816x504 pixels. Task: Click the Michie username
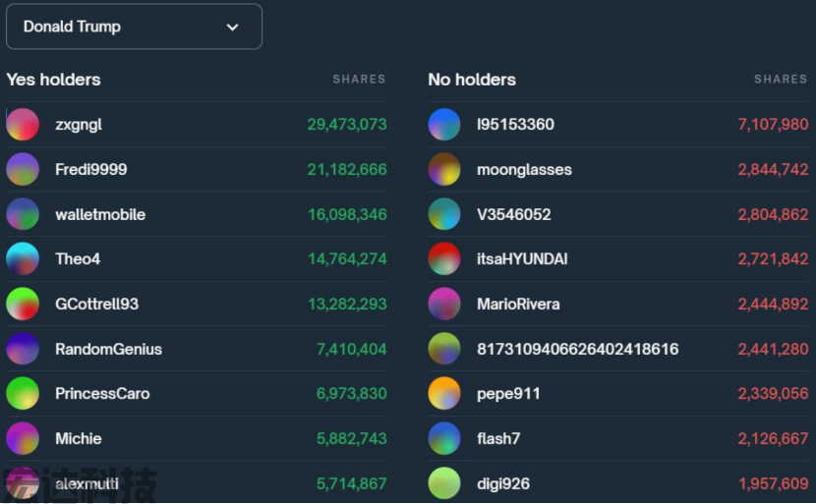(x=78, y=438)
